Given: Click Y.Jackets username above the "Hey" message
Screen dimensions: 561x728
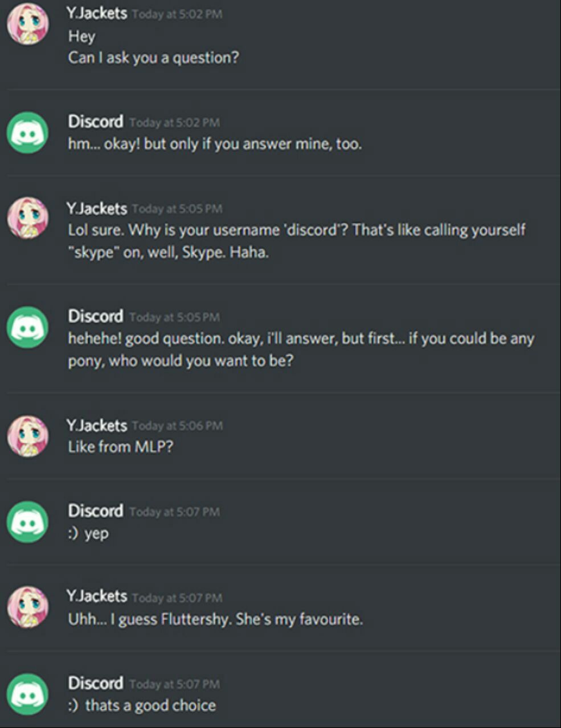Looking at the screenshot, I should tap(97, 13).
